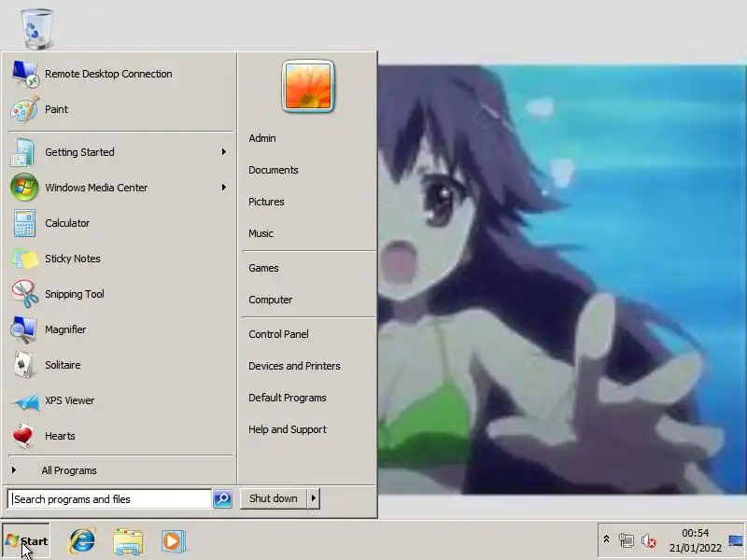Click the XPS Viewer label
This screenshot has width=747, height=560.
point(69,400)
